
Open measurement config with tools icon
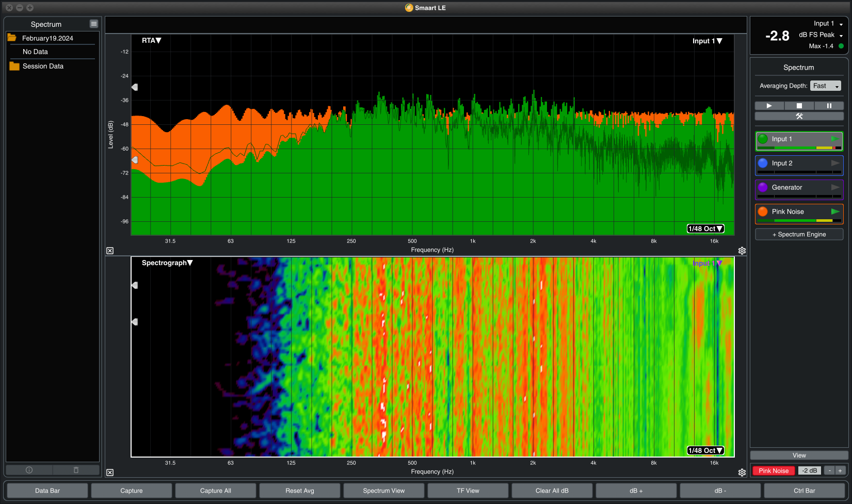click(x=799, y=116)
